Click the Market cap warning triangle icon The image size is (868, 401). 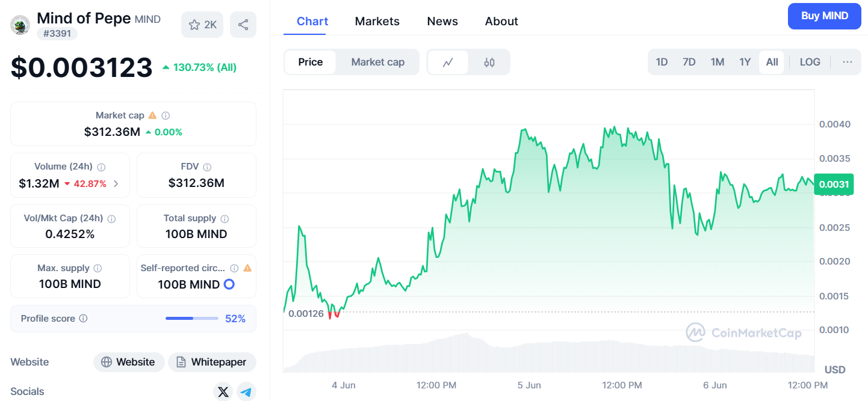coord(152,115)
